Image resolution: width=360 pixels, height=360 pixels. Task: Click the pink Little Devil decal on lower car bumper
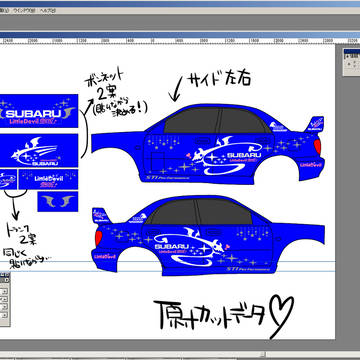tap(105, 257)
